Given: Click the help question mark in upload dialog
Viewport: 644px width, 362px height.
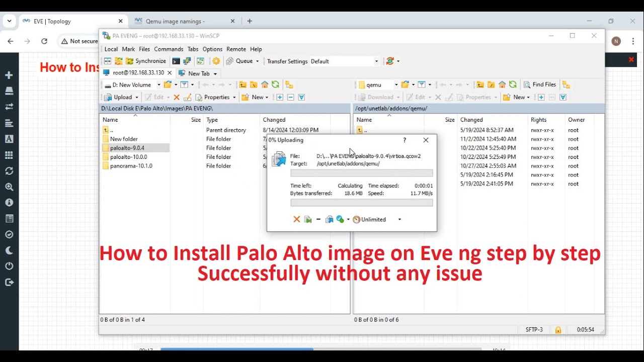Looking at the screenshot, I should click(405, 140).
